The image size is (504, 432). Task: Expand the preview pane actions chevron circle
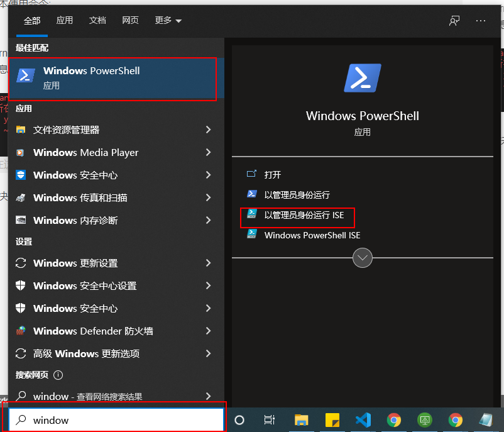[x=362, y=258]
